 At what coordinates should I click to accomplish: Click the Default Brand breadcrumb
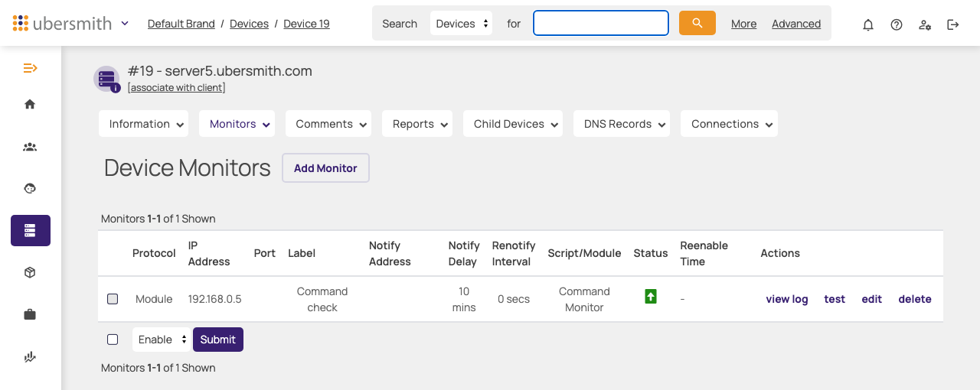[181, 24]
